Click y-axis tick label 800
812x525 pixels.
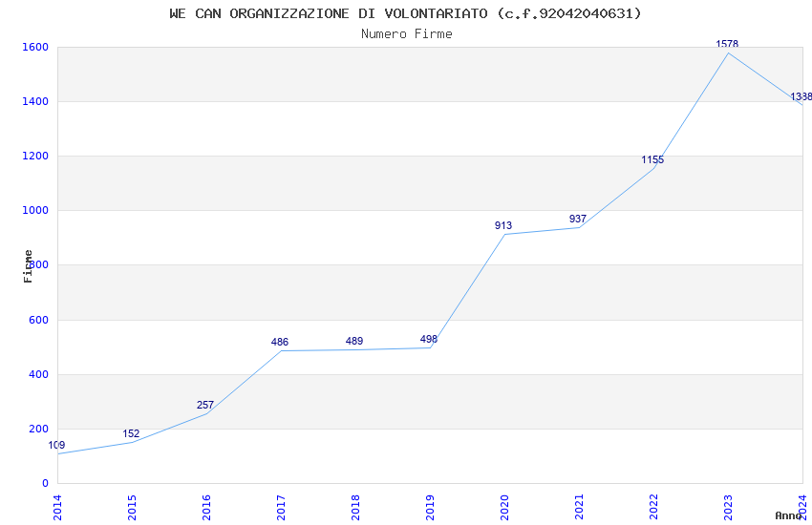(x=39, y=264)
